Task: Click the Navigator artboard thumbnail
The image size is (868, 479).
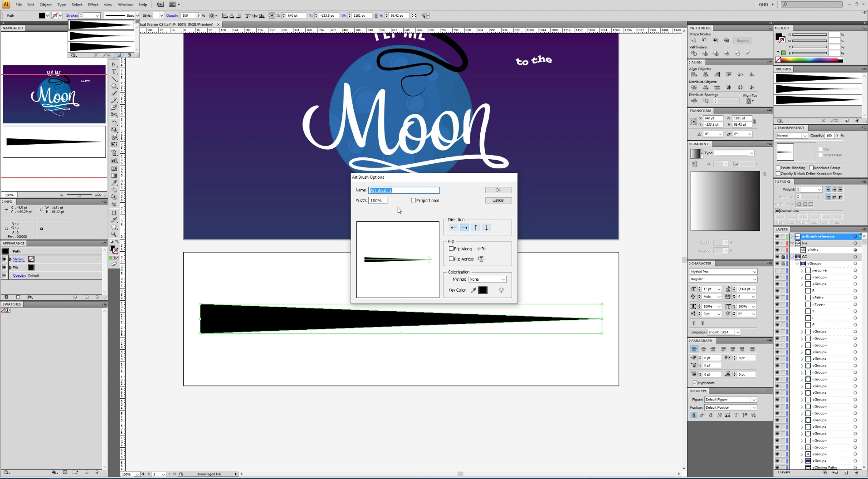Action: [x=54, y=94]
